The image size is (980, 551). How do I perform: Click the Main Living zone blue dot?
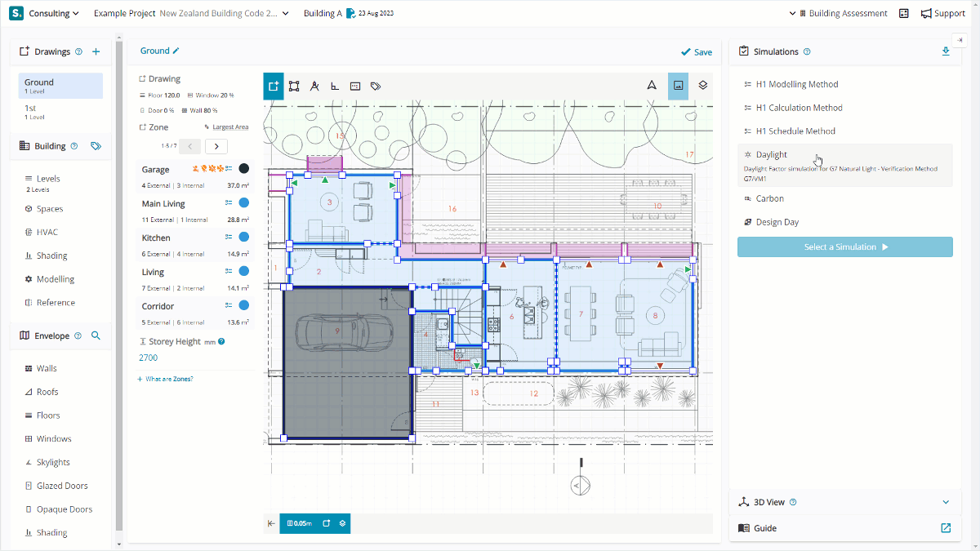click(243, 202)
